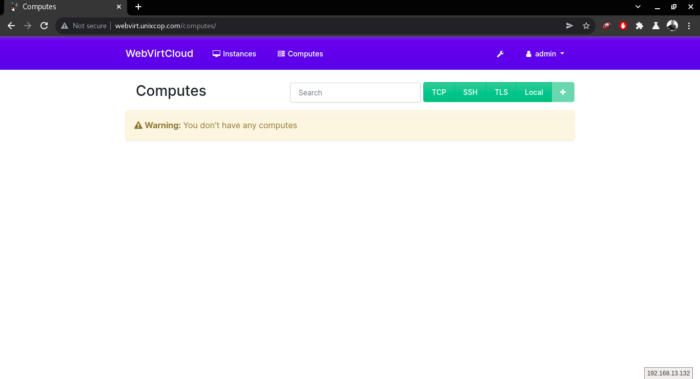Go back using the browser back arrow
The height and width of the screenshot is (379, 700).
tap(11, 26)
